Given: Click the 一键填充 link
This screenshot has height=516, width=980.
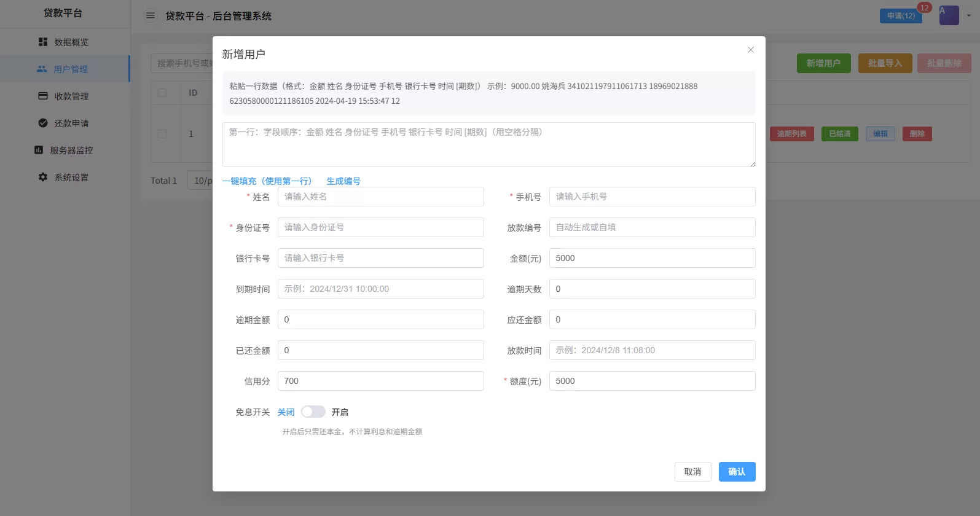Looking at the screenshot, I should click(x=267, y=181).
